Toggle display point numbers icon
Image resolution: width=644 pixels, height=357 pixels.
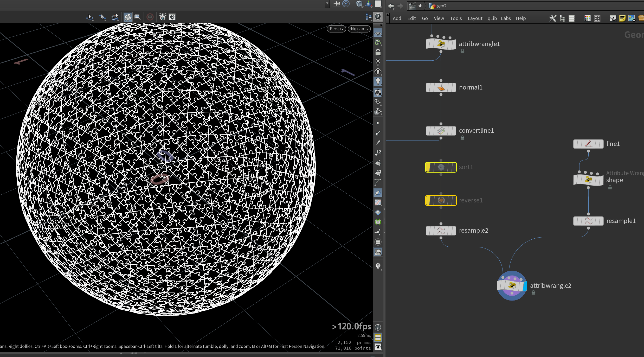(x=378, y=153)
